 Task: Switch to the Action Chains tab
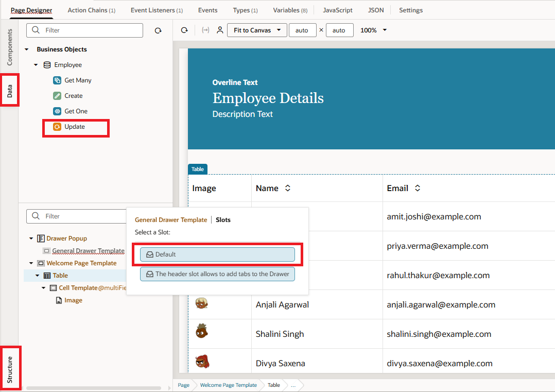91,10
